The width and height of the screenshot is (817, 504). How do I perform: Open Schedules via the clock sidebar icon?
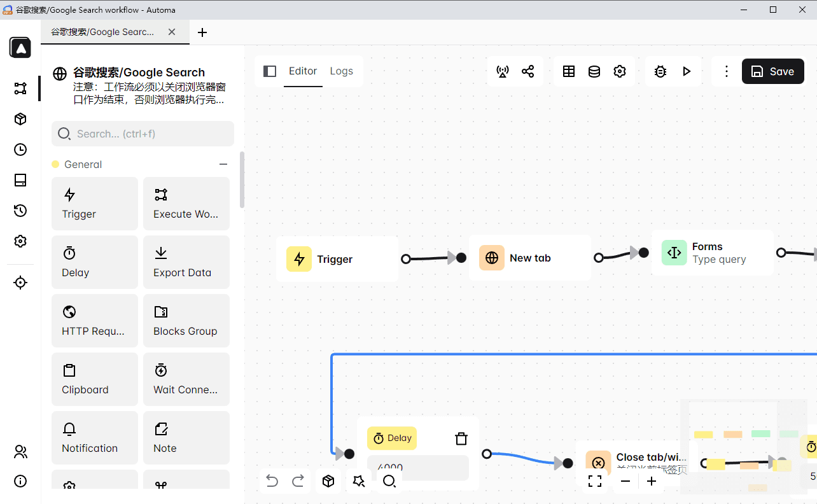(x=20, y=150)
